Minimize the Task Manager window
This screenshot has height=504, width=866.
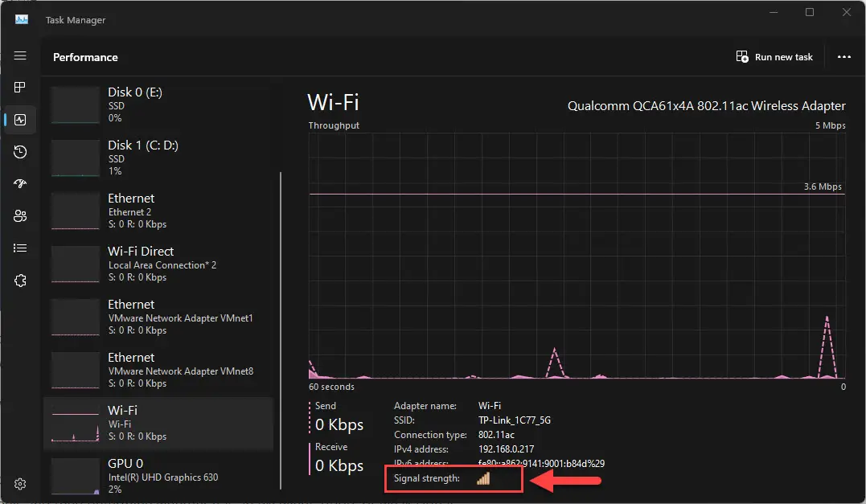(774, 12)
